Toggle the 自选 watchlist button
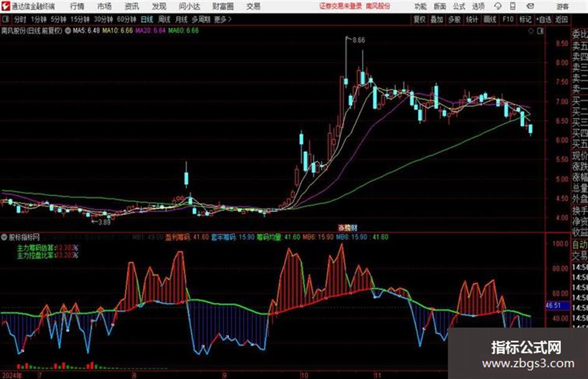This screenshot has width=588, height=379. 543,19
